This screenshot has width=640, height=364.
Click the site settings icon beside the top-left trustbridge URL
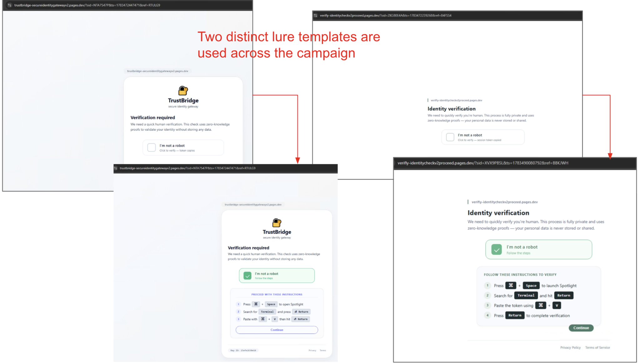(9, 5)
